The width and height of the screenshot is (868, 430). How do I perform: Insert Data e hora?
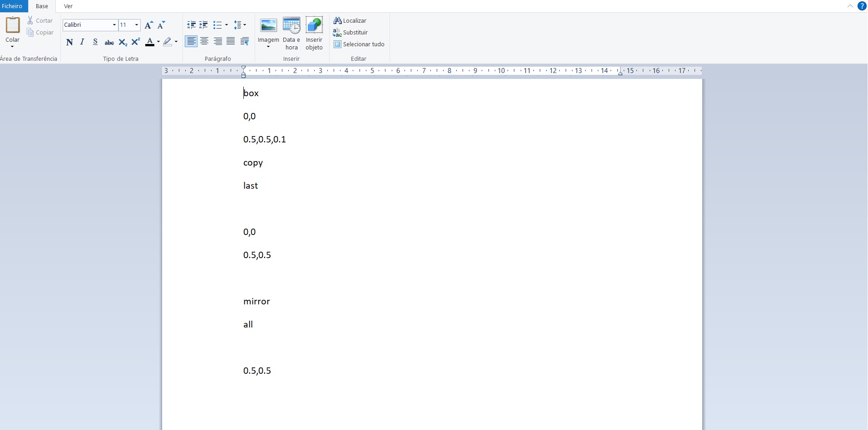291,33
